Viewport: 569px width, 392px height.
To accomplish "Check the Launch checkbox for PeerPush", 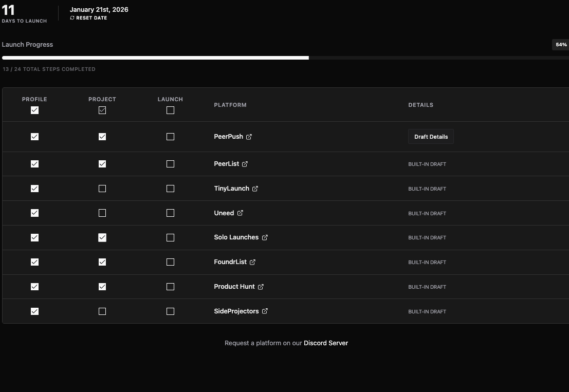I will point(170,137).
